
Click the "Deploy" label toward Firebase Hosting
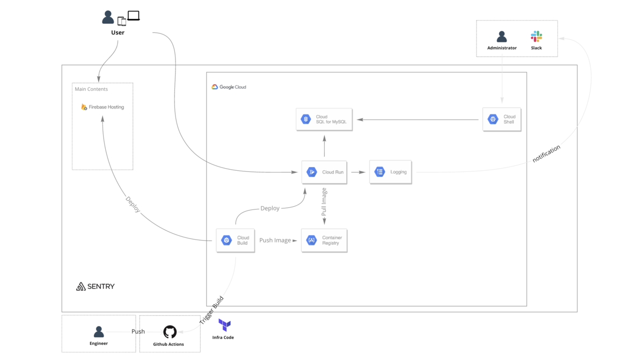click(133, 205)
